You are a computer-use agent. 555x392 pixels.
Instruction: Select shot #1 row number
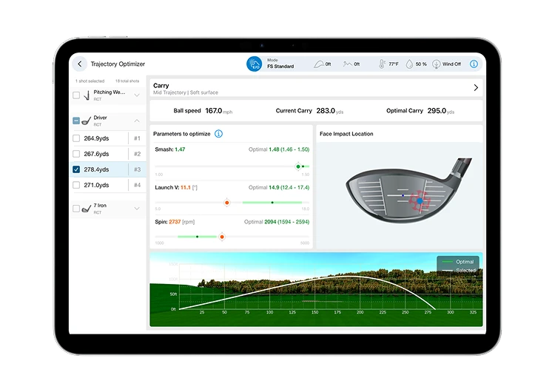[x=138, y=138]
